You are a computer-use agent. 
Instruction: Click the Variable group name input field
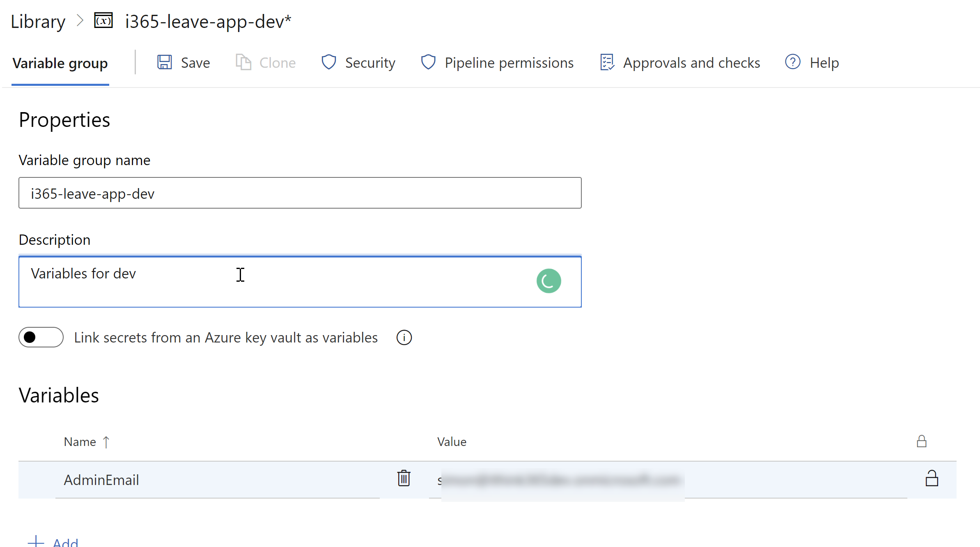(x=300, y=193)
